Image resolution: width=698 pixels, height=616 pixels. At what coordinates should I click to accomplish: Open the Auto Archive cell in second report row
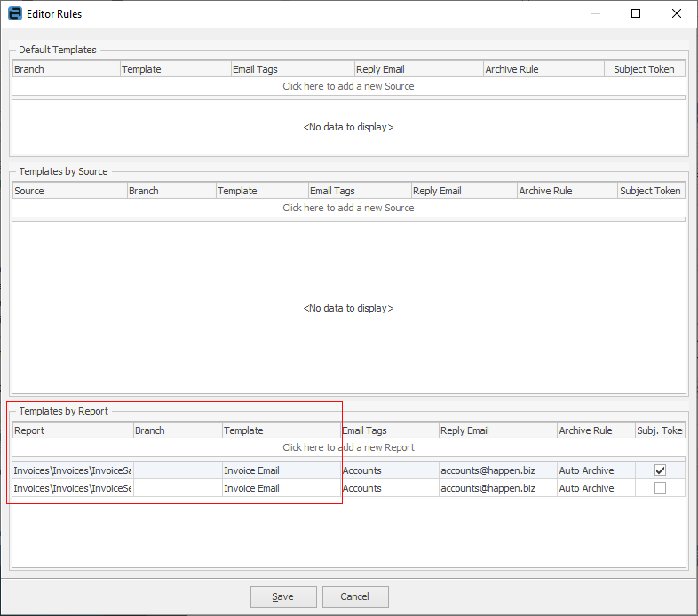pos(594,488)
